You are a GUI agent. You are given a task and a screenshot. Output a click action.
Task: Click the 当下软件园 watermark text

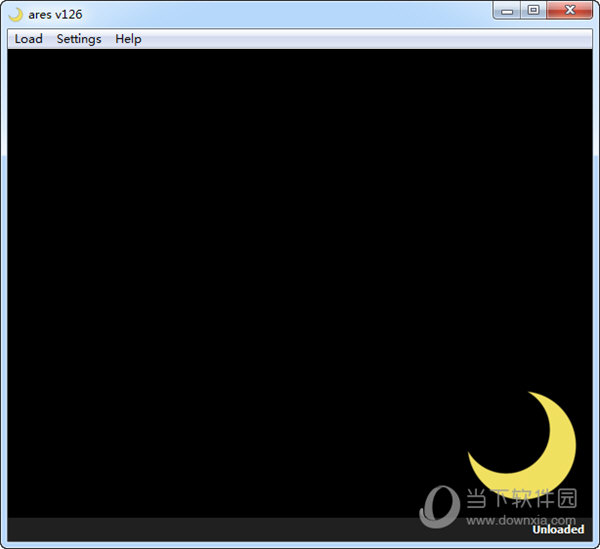point(522,498)
